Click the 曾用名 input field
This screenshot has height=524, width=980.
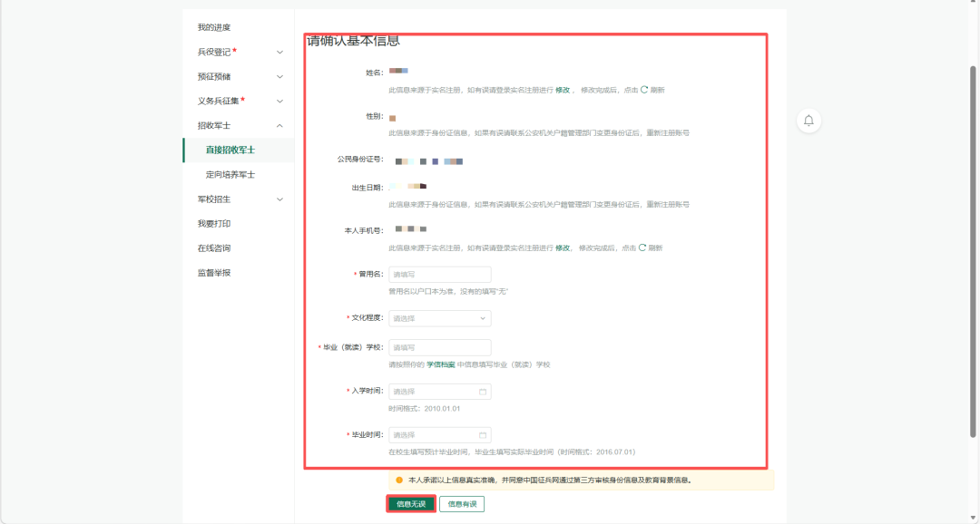click(439, 274)
